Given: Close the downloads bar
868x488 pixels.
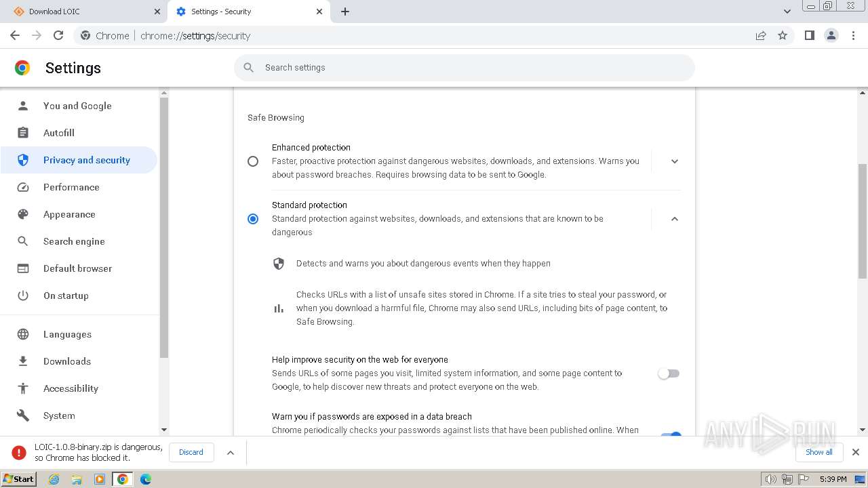Looking at the screenshot, I should pos(856,452).
